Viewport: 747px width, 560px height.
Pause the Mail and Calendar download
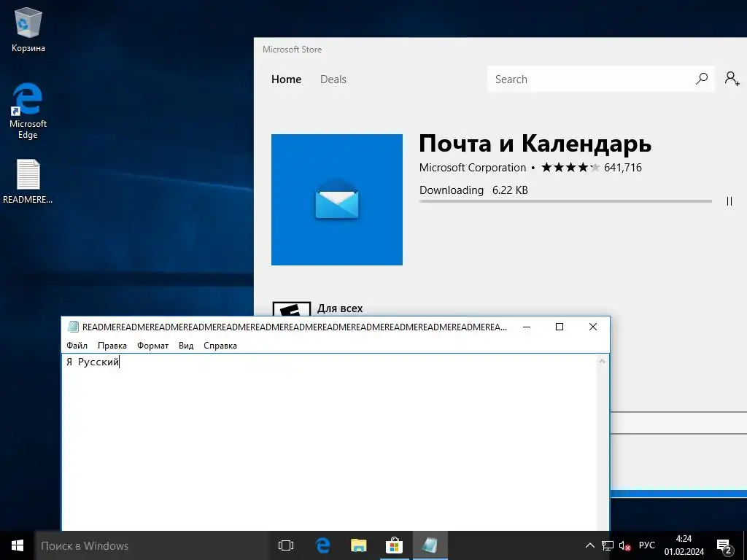pyautogui.click(x=729, y=201)
